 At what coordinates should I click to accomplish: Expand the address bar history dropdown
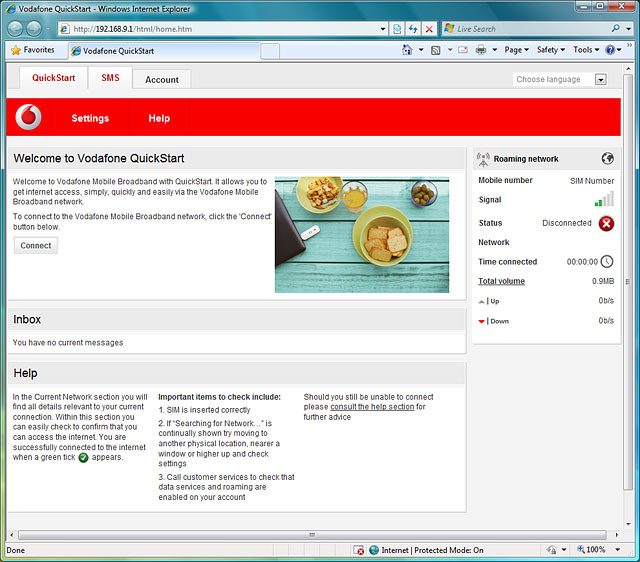(x=383, y=29)
